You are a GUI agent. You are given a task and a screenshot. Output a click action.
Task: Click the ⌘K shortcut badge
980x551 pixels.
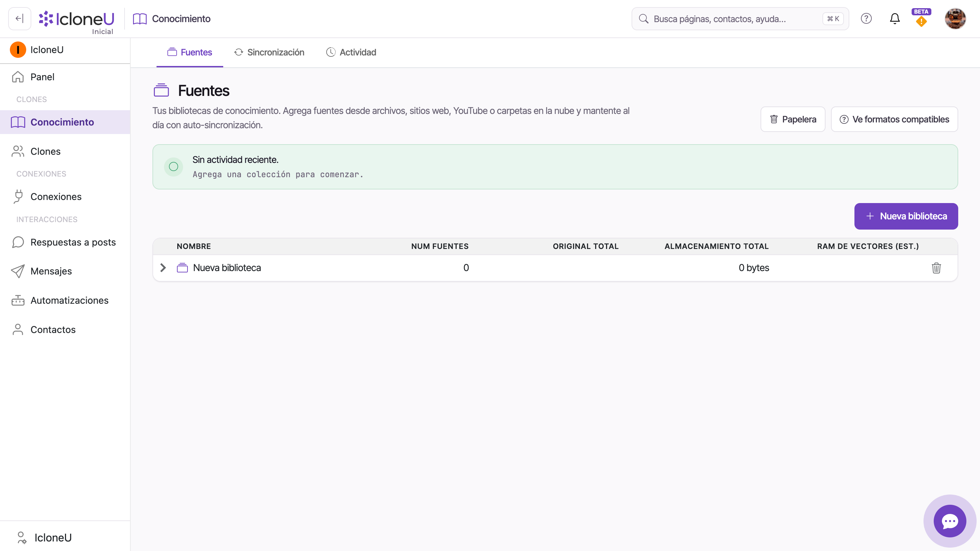(x=833, y=19)
